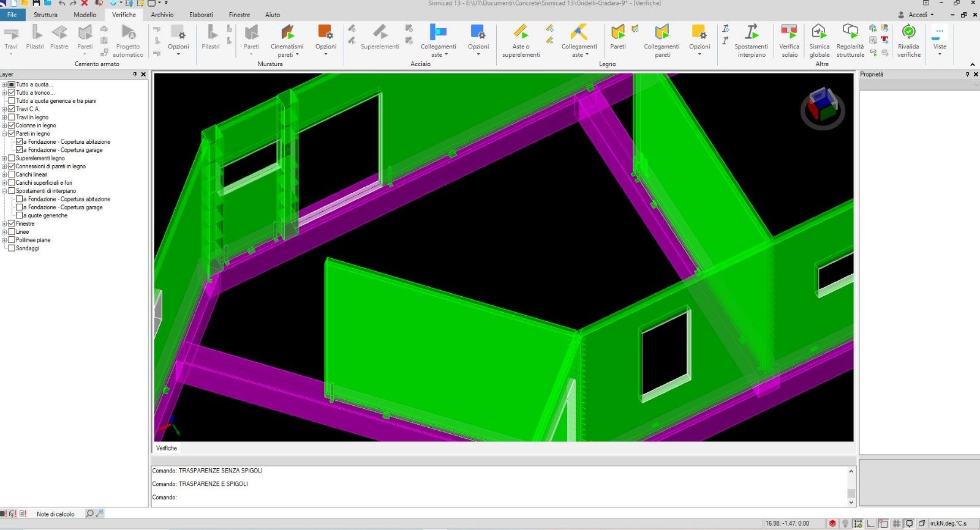
Task: Expand the Colonne in legno node
Action: click(x=4, y=125)
